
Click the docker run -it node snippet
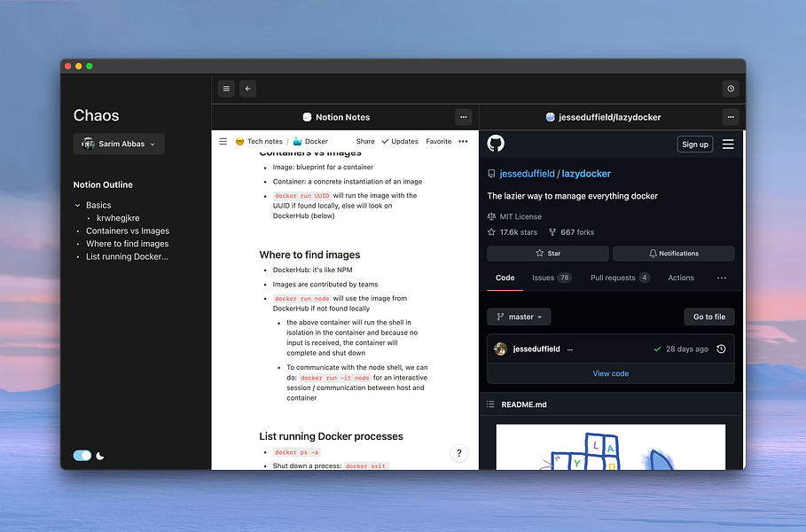tap(334, 378)
